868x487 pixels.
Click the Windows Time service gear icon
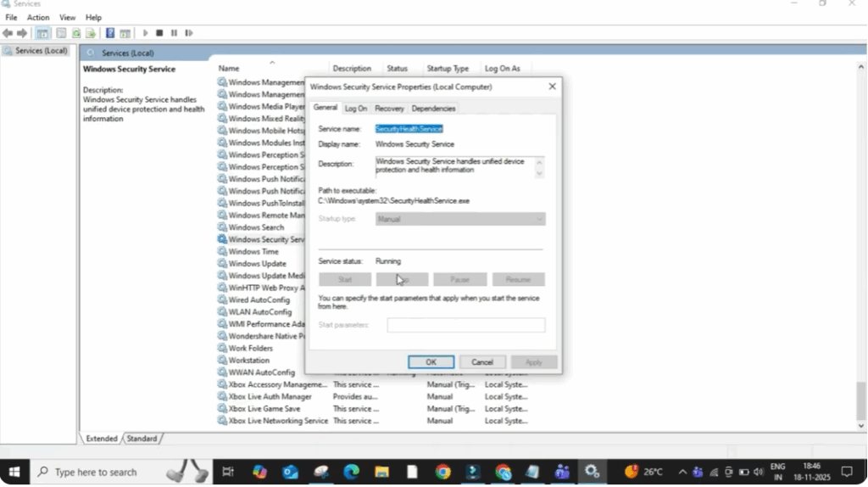coord(222,251)
